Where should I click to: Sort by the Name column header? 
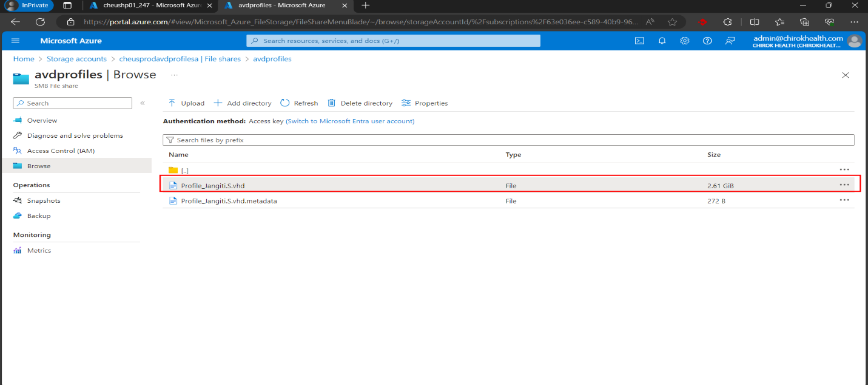pyautogui.click(x=178, y=155)
